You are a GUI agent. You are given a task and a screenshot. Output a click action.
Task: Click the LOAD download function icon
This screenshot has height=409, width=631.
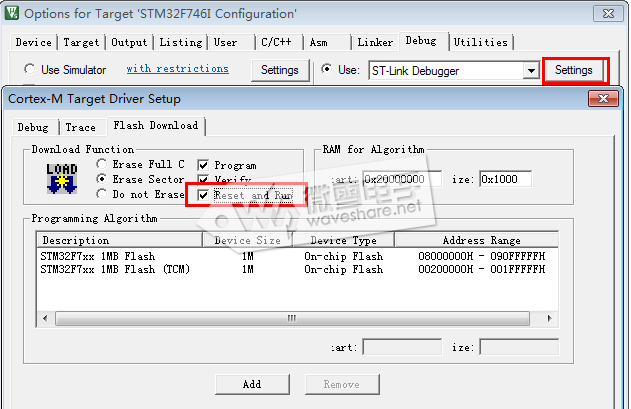pyautogui.click(x=61, y=179)
